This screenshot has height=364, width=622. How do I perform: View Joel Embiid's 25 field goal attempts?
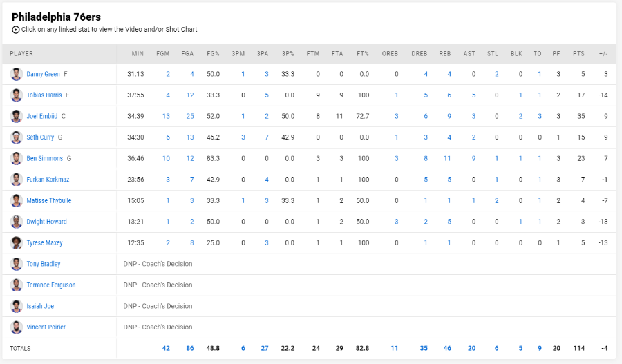(x=190, y=116)
